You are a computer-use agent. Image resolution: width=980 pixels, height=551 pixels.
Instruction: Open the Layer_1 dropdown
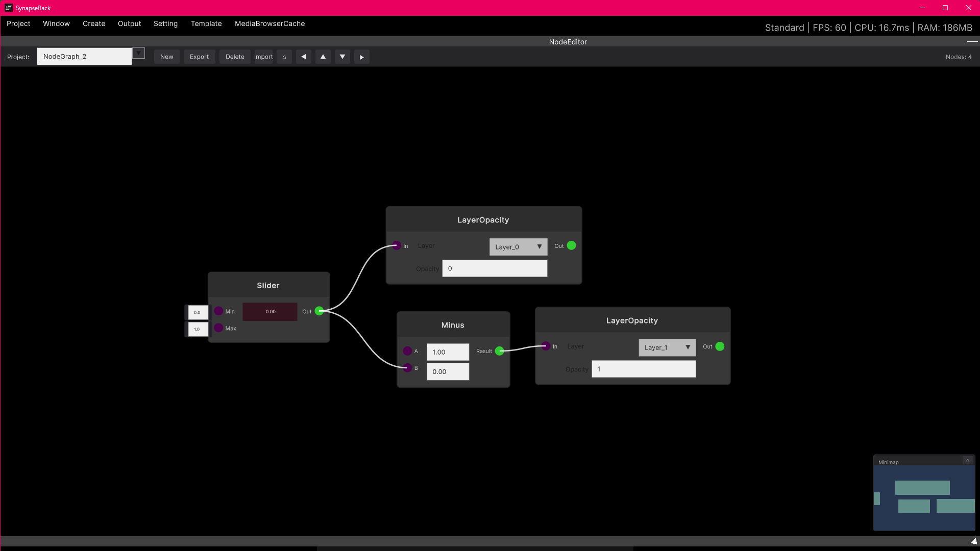pos(667,347)
